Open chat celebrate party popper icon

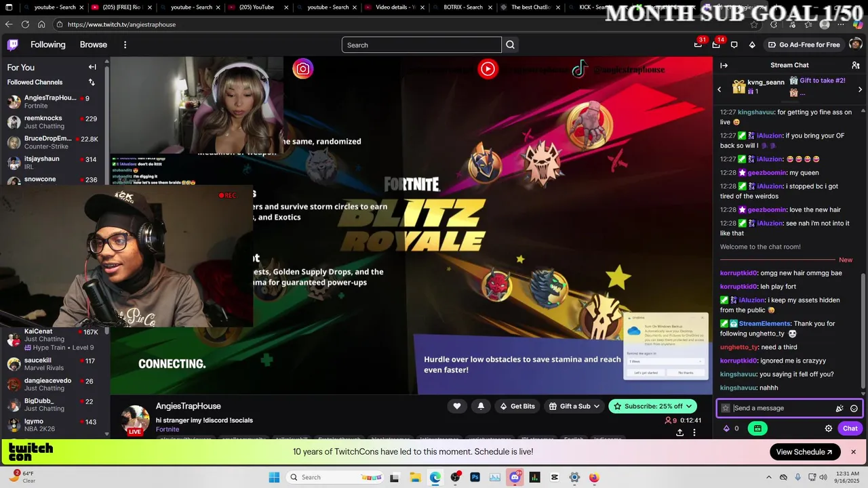840,408
